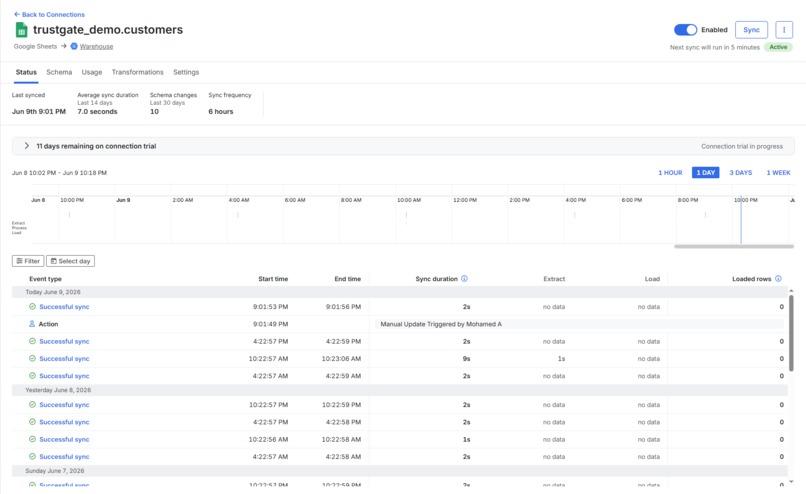The height and width of the screenshot is (494, 806).
Task: Click the check icon on the 10:22:57 AM sync row
Action: [32, 359]
